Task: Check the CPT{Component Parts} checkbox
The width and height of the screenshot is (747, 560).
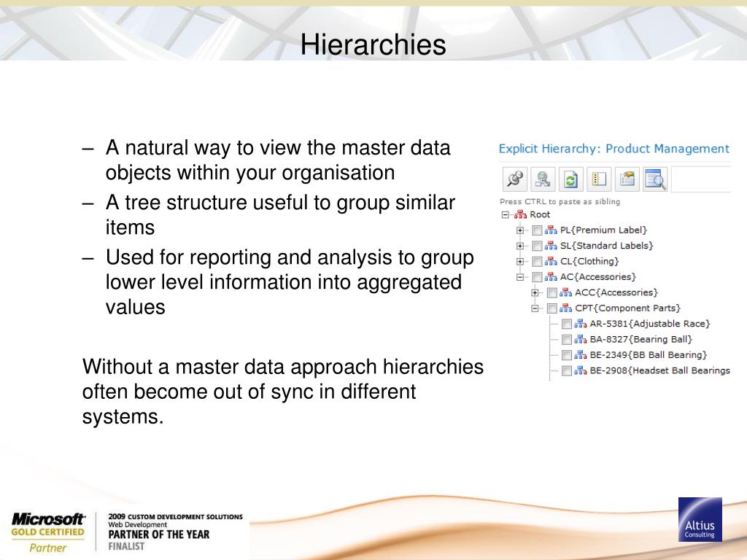Action: (x=551, y=308)
